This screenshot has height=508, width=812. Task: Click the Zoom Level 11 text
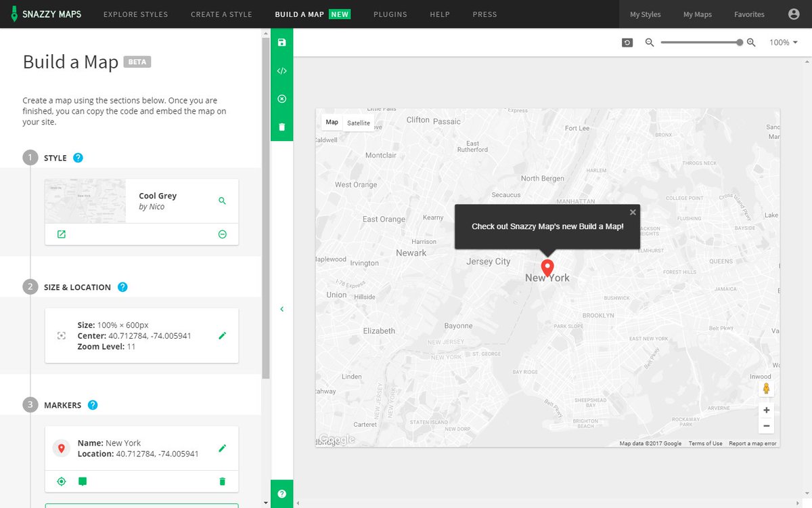pyautogui.click(x=107, y=347)
